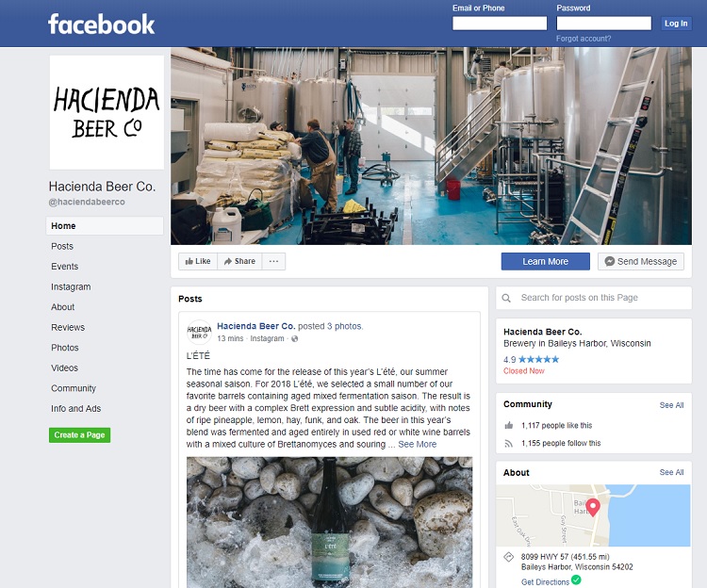Click the thumbs-up icon beside 1,117 likes
Viewport: 707px width, 588px height.
click(x=509, y=425)
